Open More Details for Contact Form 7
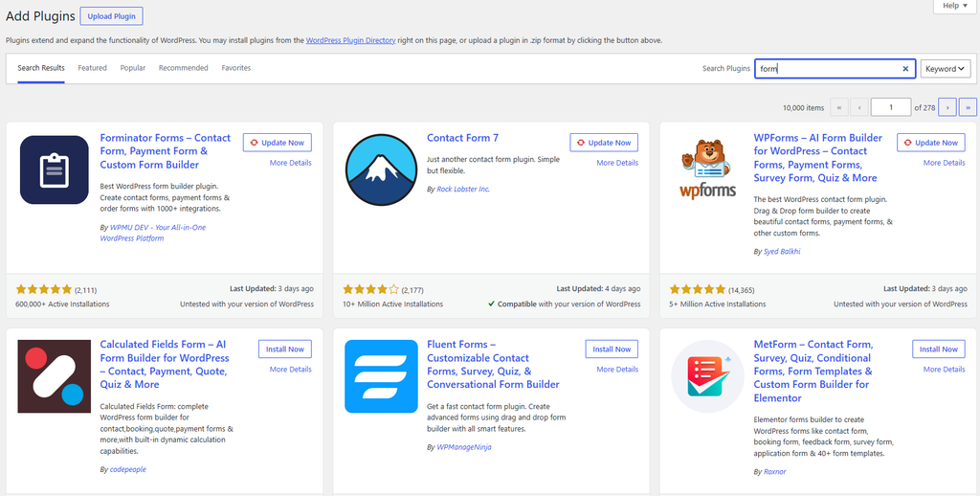This screenshot has width=980, height=496. coord(617,163)
